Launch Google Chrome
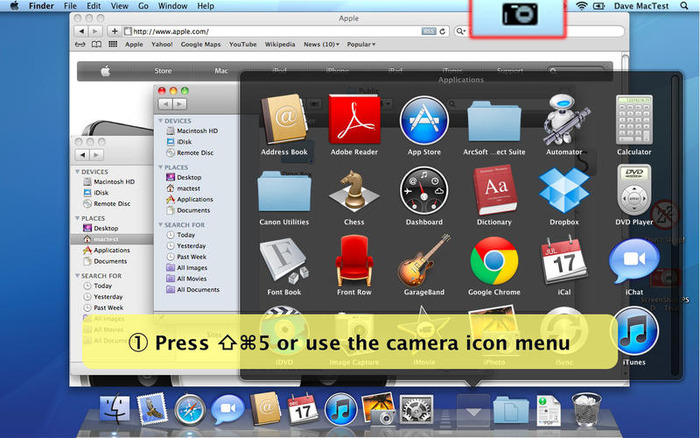Image resolution: width=700 pixels, height=438 pixels. pos(494,261)
